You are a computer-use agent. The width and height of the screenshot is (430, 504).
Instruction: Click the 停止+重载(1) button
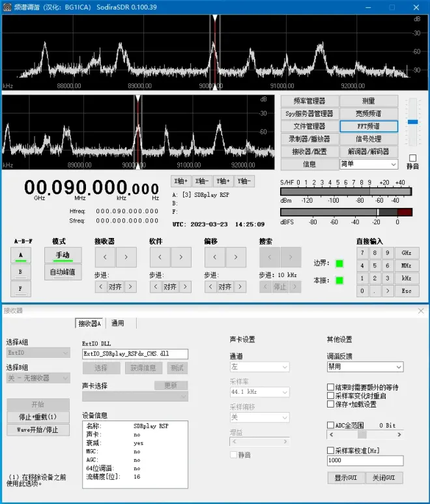(x=37, y=417)
